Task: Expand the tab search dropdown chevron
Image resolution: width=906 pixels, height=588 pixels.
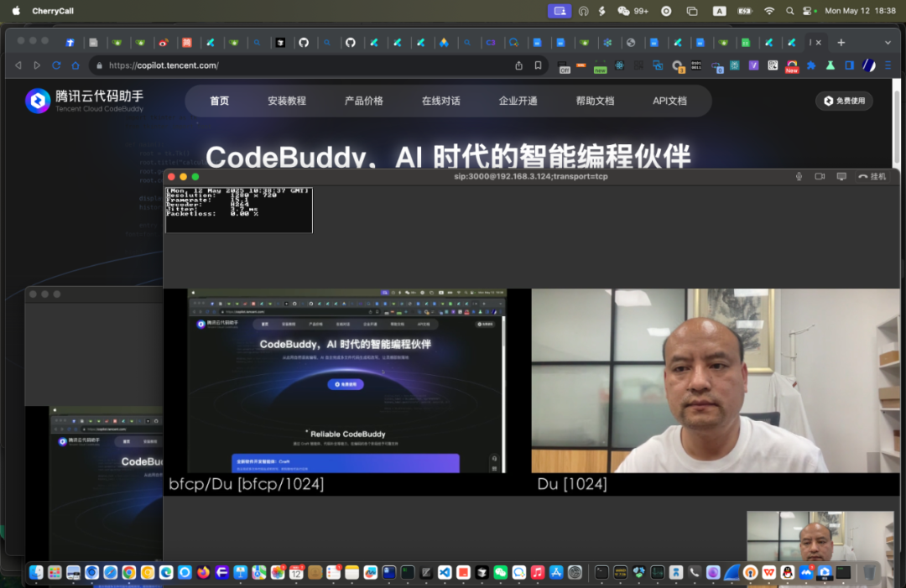Action: coord(888,42)
